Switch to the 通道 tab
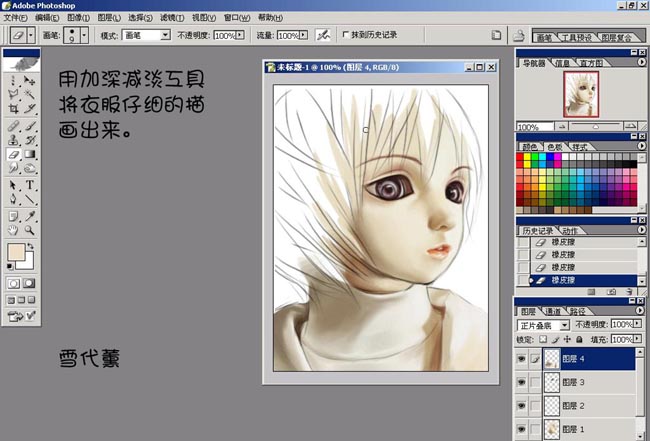This screenshot has width=650, height=441. point(553,310)
